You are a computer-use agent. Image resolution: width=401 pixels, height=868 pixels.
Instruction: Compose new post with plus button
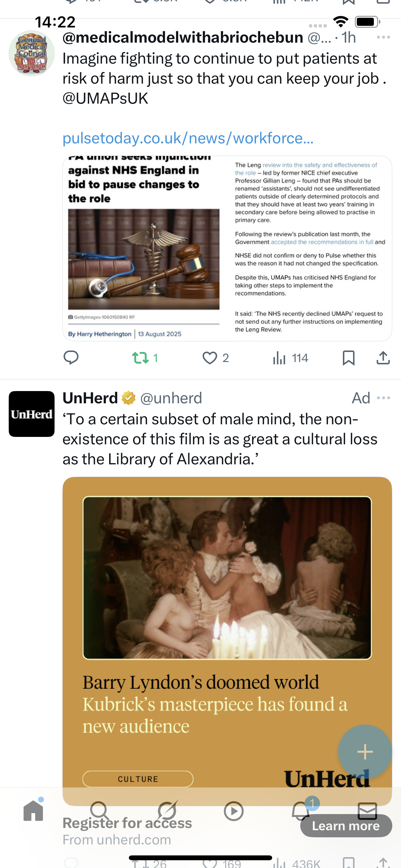click(365, 751)
